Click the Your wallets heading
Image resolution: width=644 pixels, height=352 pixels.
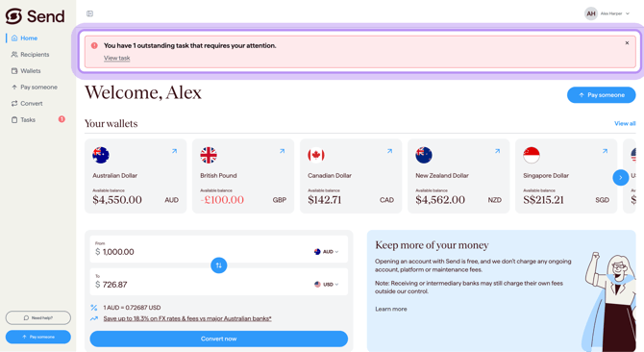[111, 124]
